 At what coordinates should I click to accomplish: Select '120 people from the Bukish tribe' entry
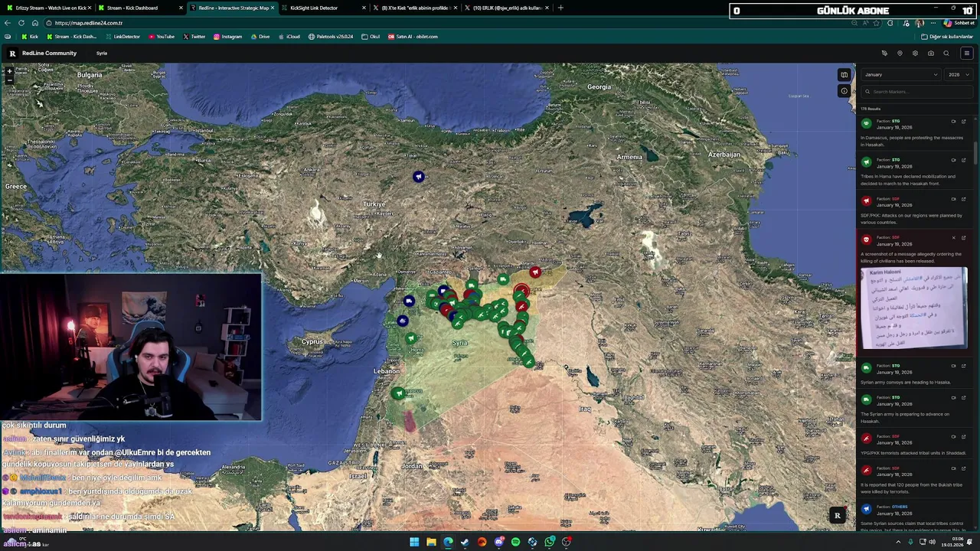pyautogui.click(x=915, y=479)
